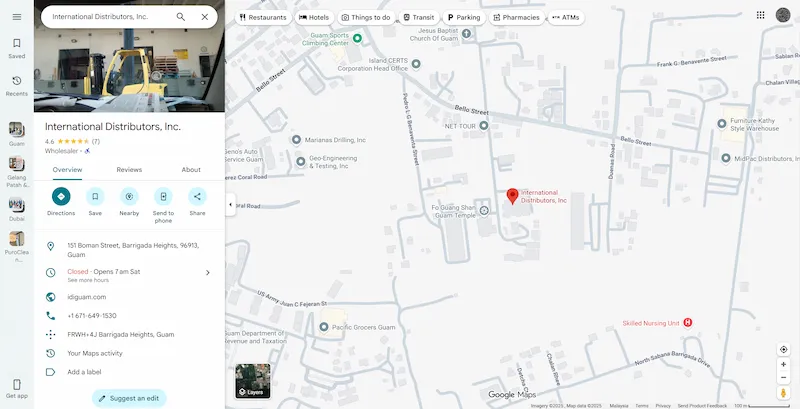Click the Guam Sports Climbing Center marker

[357, 38]
